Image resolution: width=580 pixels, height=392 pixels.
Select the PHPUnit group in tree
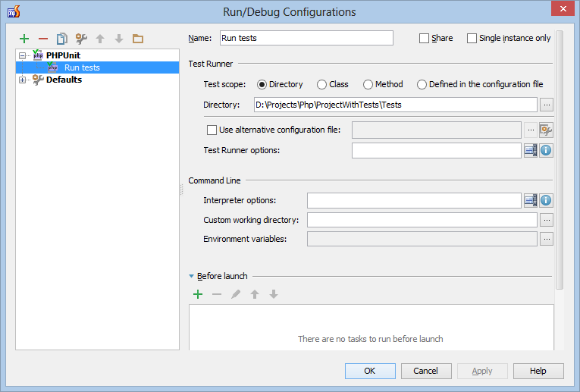click(x=63, y=55)
